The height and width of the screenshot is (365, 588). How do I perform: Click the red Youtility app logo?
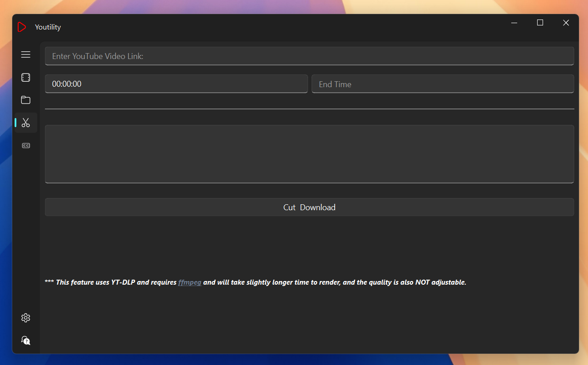point(22,27)
